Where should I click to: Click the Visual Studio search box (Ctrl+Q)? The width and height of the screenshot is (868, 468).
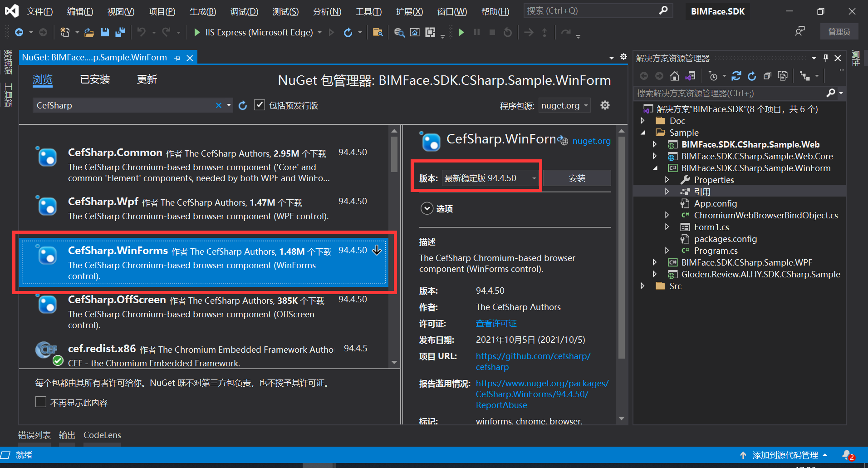[598, 11]
